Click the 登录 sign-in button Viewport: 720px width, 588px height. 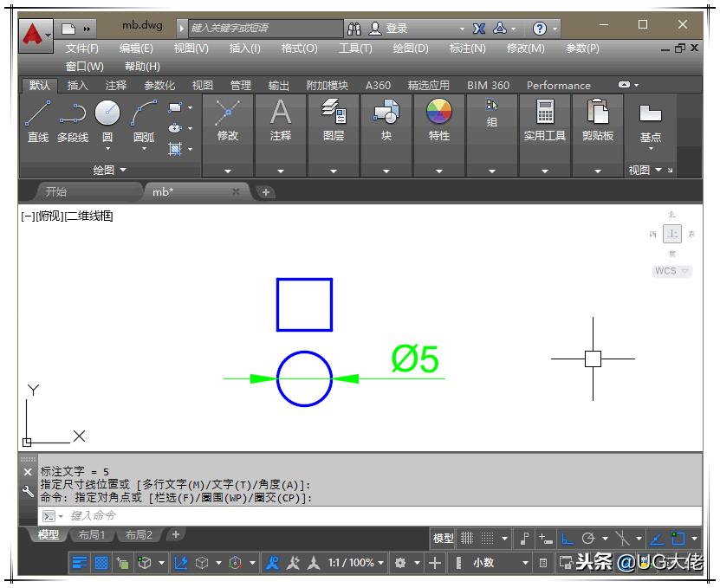click(x=397, y=29)
